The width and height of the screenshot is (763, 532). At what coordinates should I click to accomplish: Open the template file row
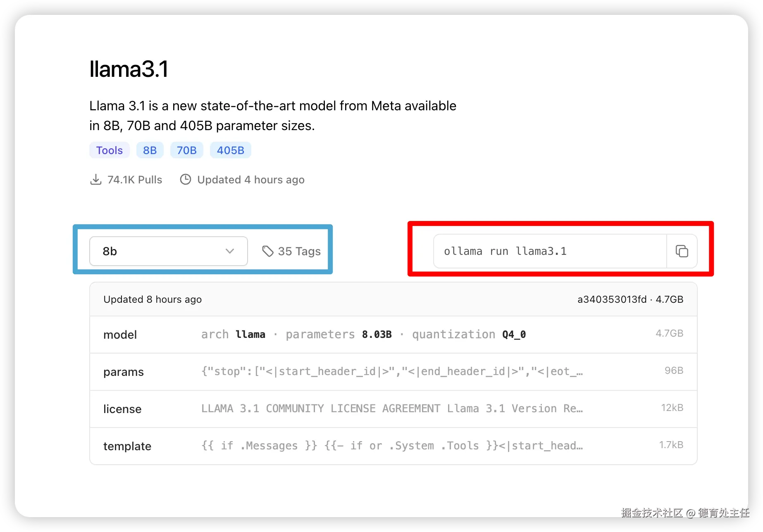pos(393,446)
